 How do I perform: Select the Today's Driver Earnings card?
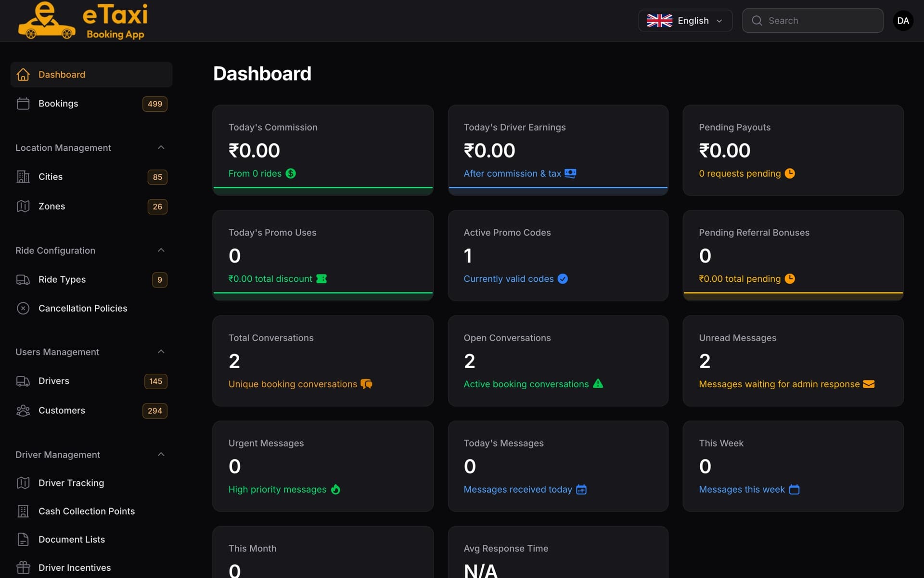[558, 150]
